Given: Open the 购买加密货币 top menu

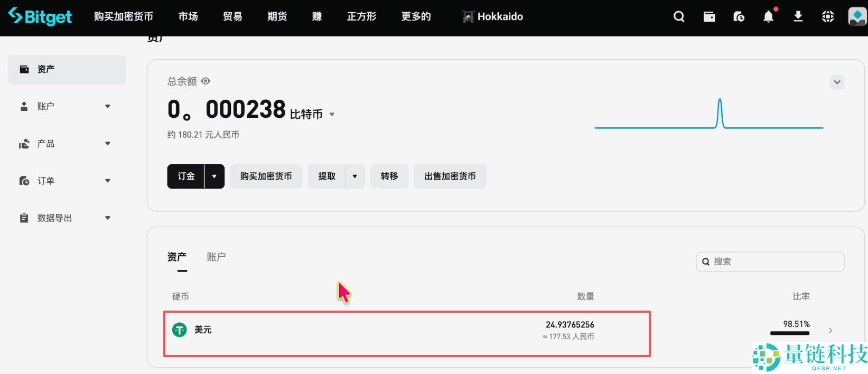Looking at the screenshot, I should coord(124,17).
